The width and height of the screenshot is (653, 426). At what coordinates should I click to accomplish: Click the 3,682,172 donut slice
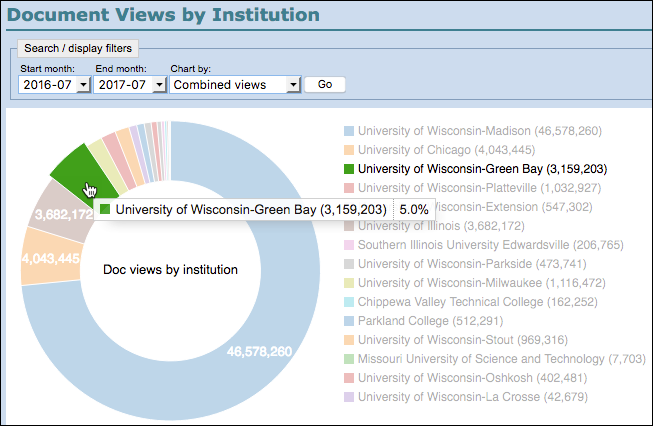(x=62, y=212)
